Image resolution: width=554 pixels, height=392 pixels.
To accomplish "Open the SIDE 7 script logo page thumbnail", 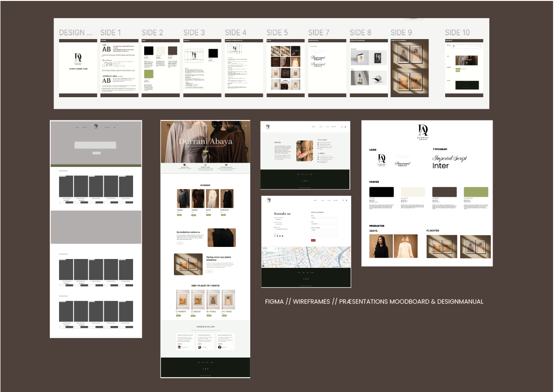I will [x=327, y=68].
